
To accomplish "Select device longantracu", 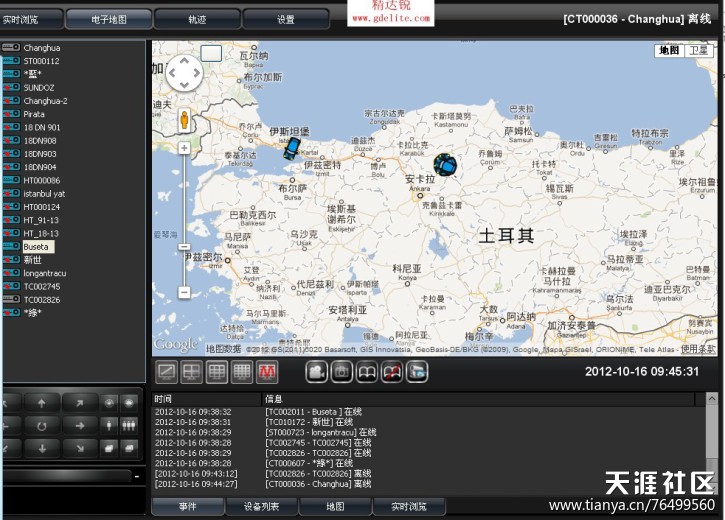I will tap(45, 273).
